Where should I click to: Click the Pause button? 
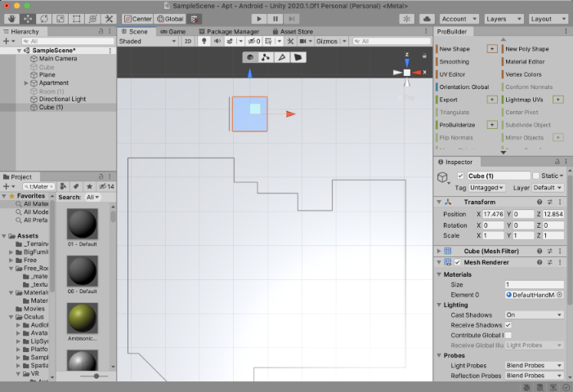click(275, 18)
